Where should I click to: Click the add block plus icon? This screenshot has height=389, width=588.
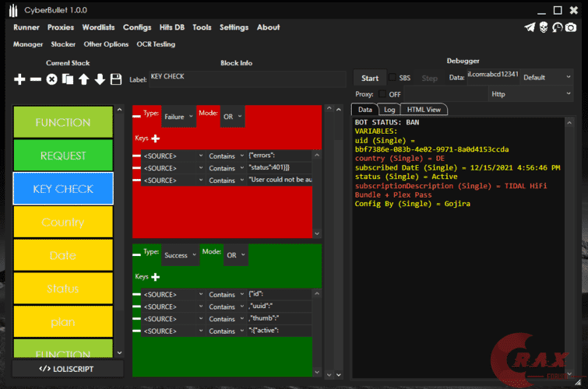(20, 79)
